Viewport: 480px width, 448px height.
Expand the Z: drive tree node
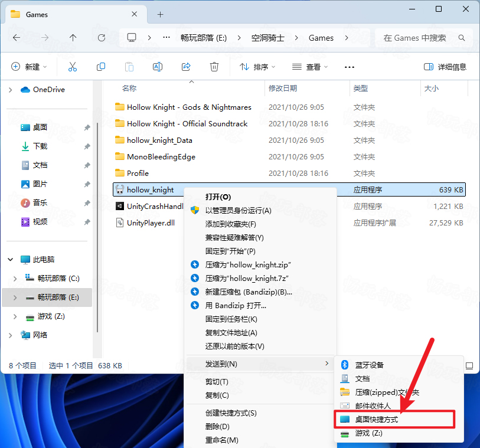[15, 316]
